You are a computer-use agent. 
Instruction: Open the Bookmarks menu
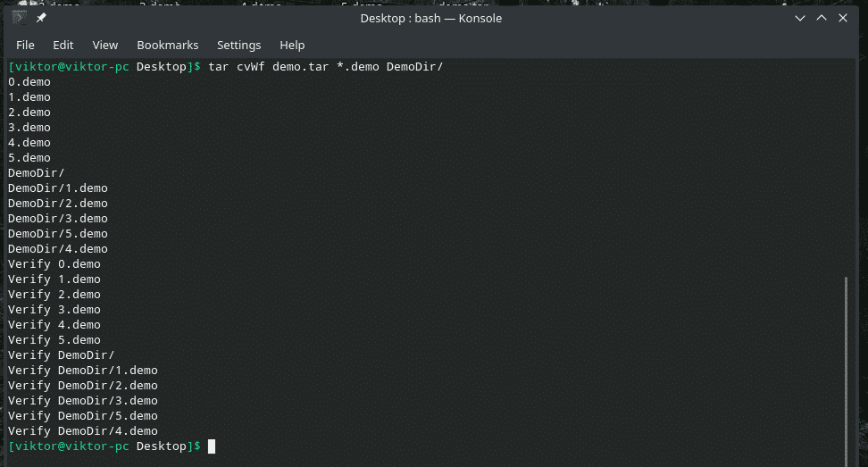pos(167,45)
